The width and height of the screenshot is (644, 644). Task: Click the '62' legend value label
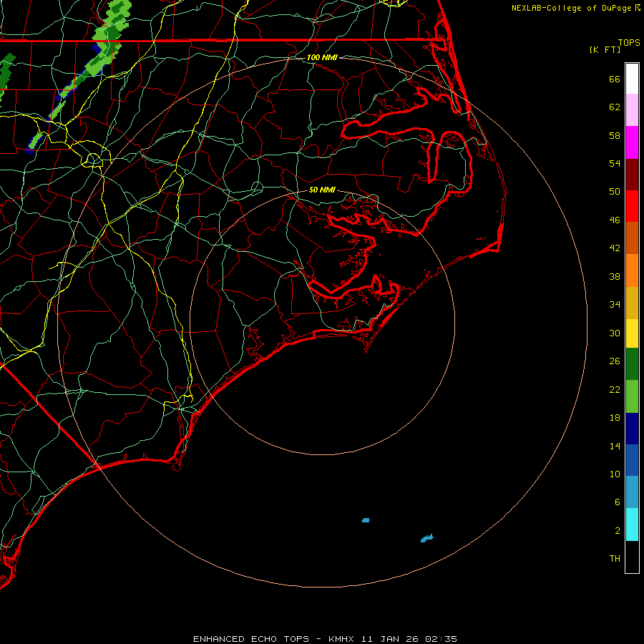click(615, 107)
